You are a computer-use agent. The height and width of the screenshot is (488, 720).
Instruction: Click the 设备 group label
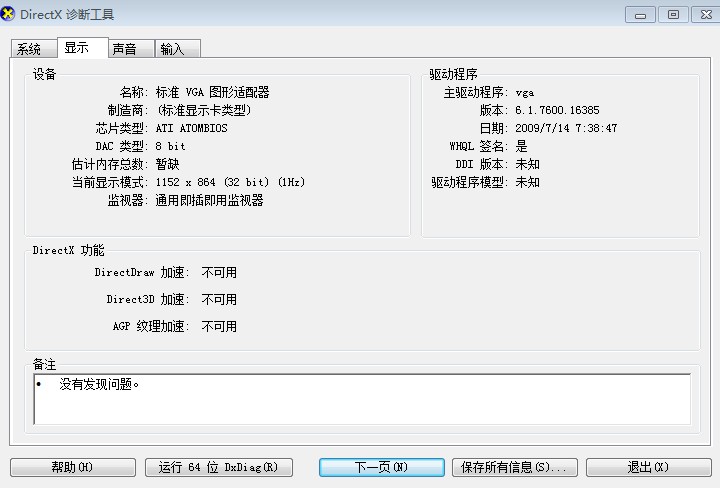click(44, 74)
